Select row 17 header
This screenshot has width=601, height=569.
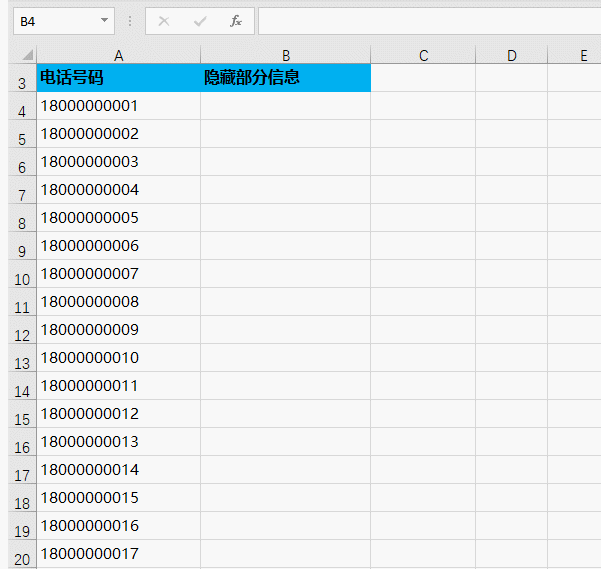point(22,469)
